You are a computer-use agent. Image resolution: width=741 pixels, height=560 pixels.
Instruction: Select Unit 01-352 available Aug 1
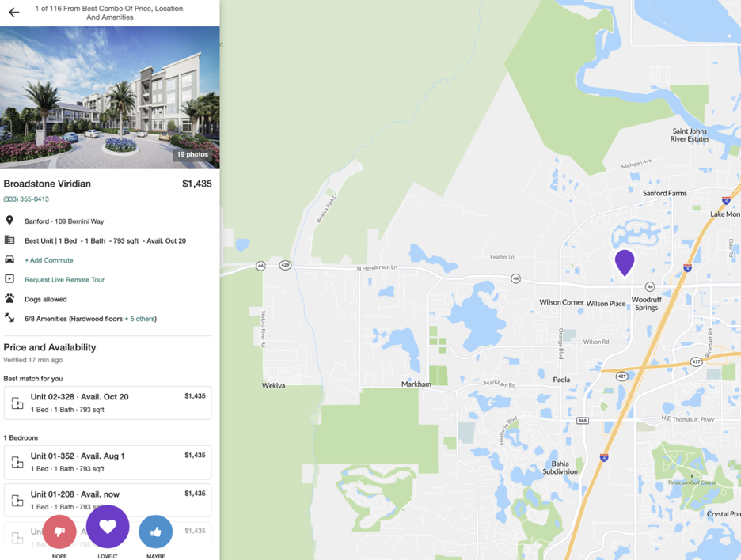point(108,462)
